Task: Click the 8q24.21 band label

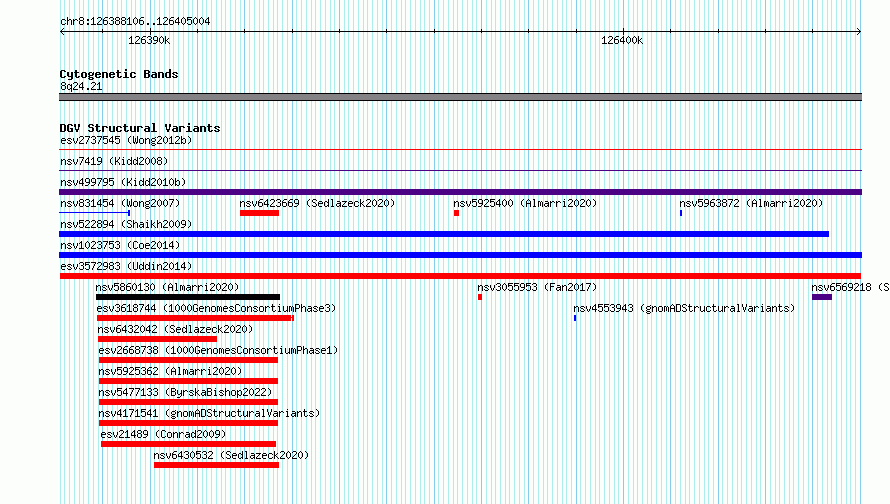Action: point(81,86)
